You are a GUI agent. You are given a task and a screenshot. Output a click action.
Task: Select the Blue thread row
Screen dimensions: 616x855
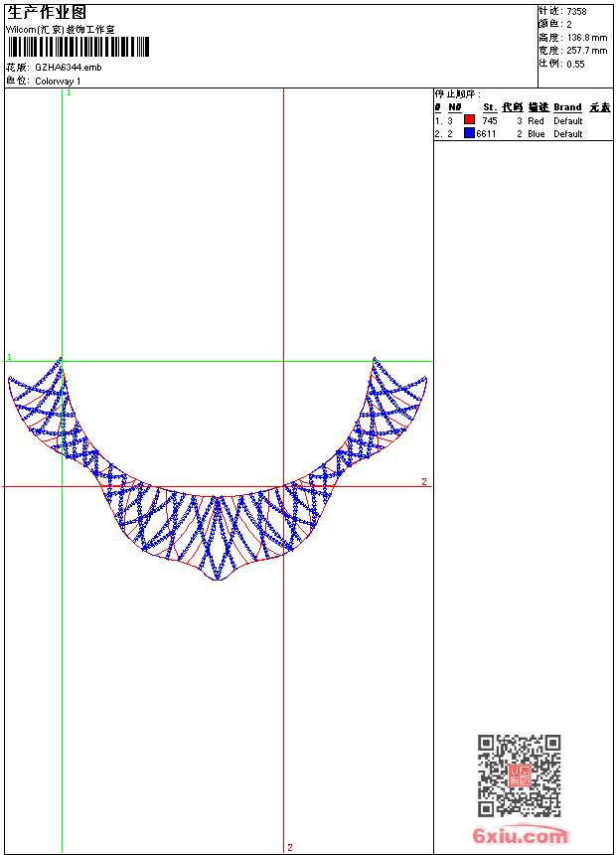tap(536, 133)
